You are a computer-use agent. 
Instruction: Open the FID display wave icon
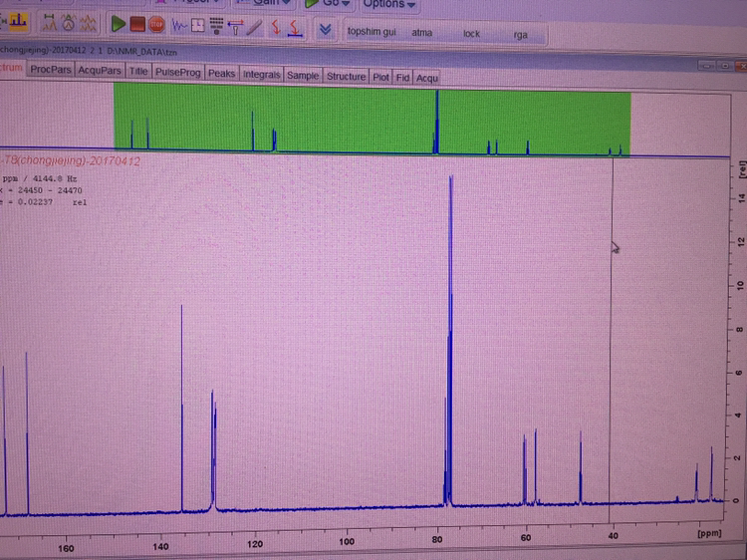click(x=179, y=26)
